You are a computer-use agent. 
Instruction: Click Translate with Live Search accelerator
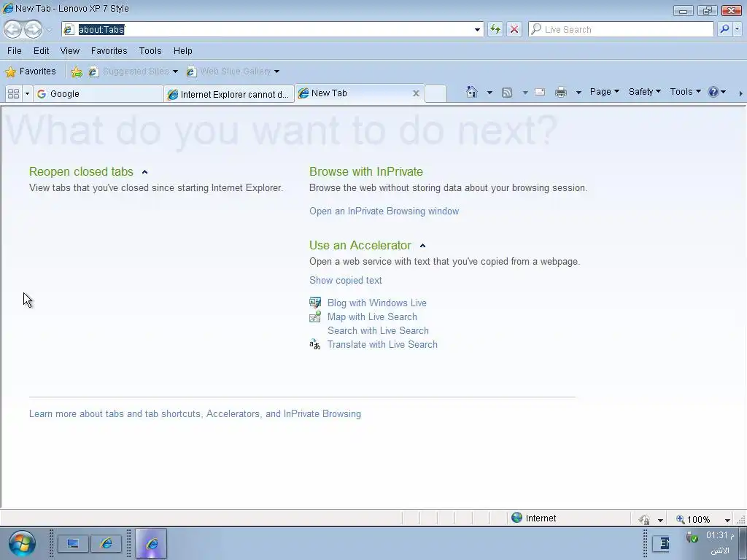(382, 344)
